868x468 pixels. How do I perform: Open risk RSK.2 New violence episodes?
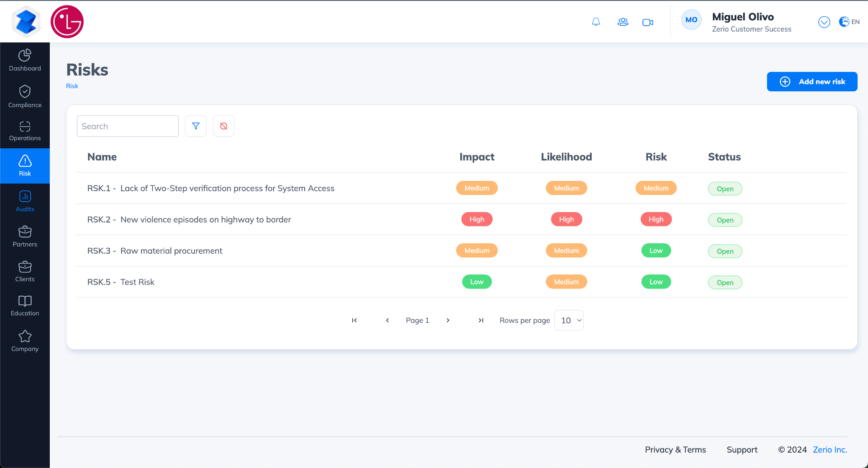[x=462, y=219]
